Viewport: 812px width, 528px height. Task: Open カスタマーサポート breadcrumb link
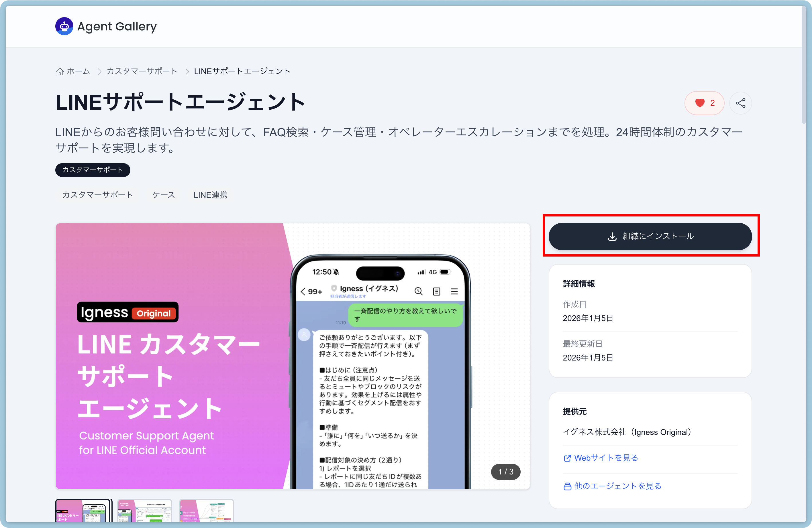tap(142, 71)
